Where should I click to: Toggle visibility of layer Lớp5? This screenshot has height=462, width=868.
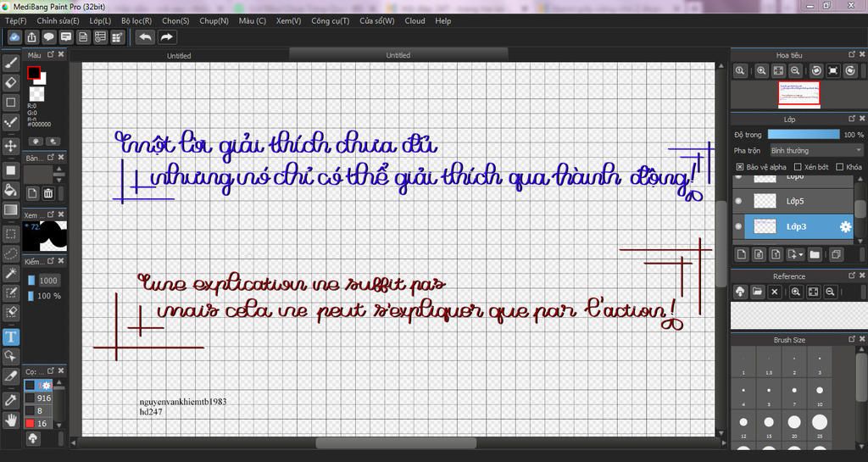click(x=738, y=202)
